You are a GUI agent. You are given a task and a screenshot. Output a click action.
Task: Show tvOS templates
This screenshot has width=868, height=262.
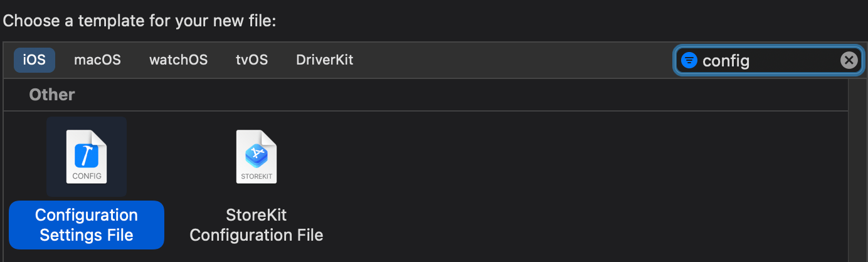(251, 60)
